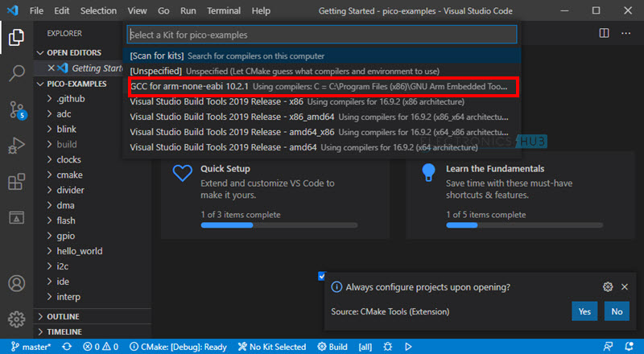Click the Accounts icon in activity bar
This screenshot has width=644, height=354.
[x=17, y=284]
